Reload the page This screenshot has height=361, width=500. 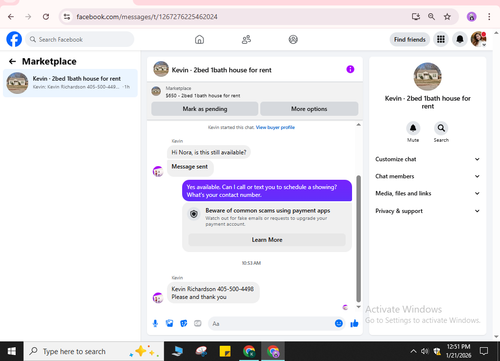point(46,17)
